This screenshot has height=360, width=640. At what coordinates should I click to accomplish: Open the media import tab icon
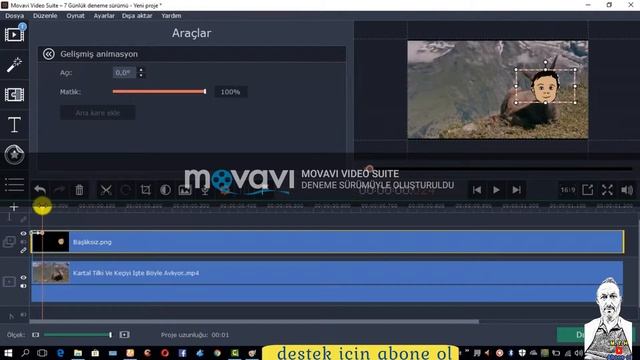(14, 35)
